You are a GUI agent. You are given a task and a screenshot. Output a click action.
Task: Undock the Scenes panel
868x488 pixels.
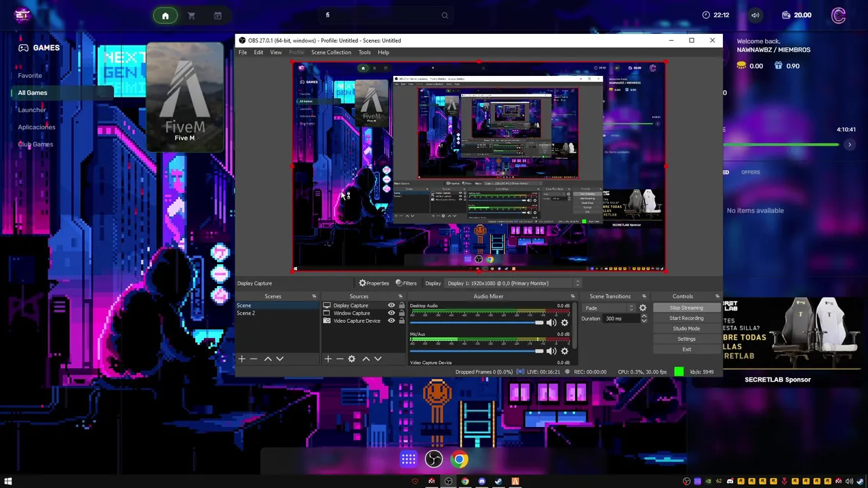314,296
